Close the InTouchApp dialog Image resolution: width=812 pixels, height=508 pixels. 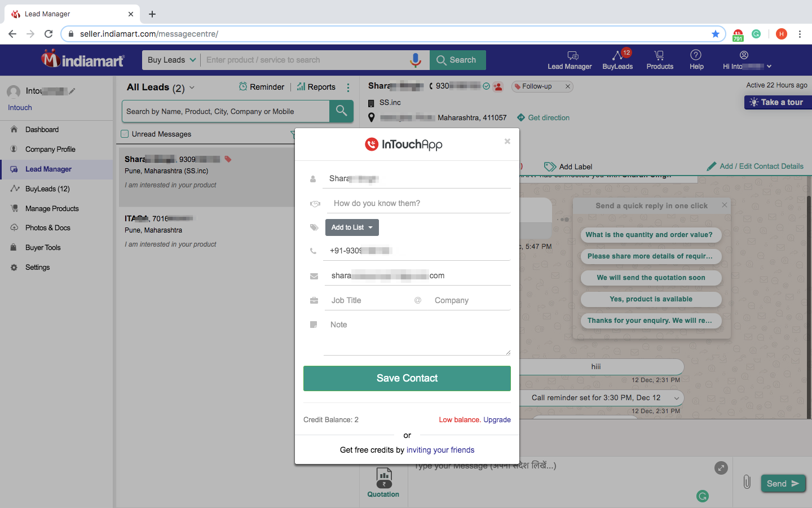pos(507,141)
